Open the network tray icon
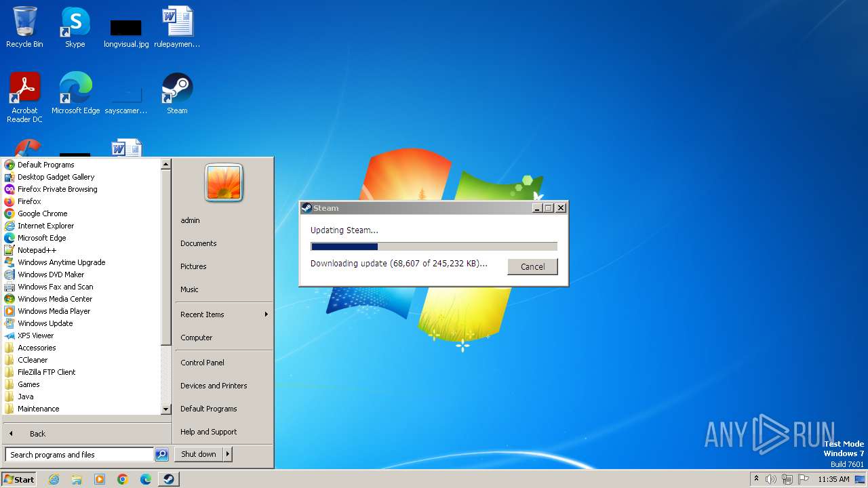 point(787,479)
